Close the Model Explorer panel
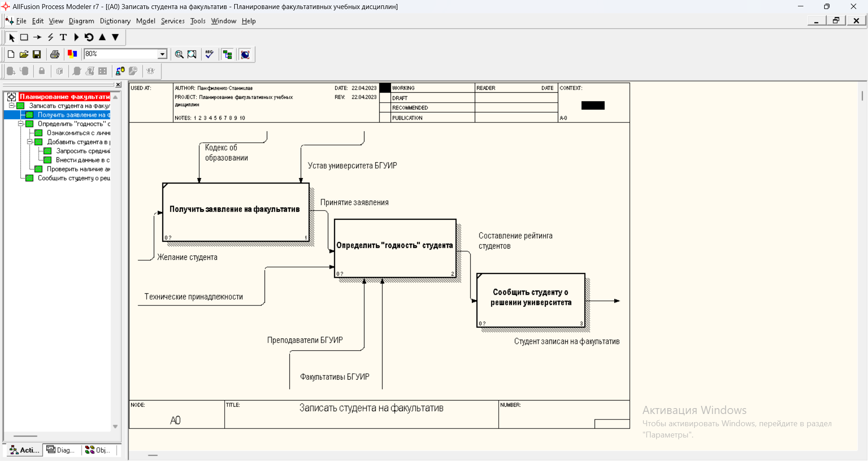 coord(118,85)
